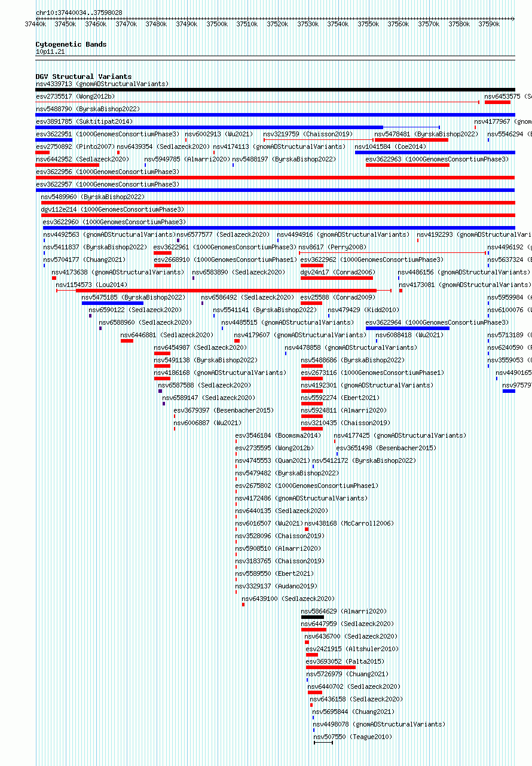532x766 pixels.
Task: Click nsv6583890 (Sedlazeck2020) label
Action: [x=239, y=272]
